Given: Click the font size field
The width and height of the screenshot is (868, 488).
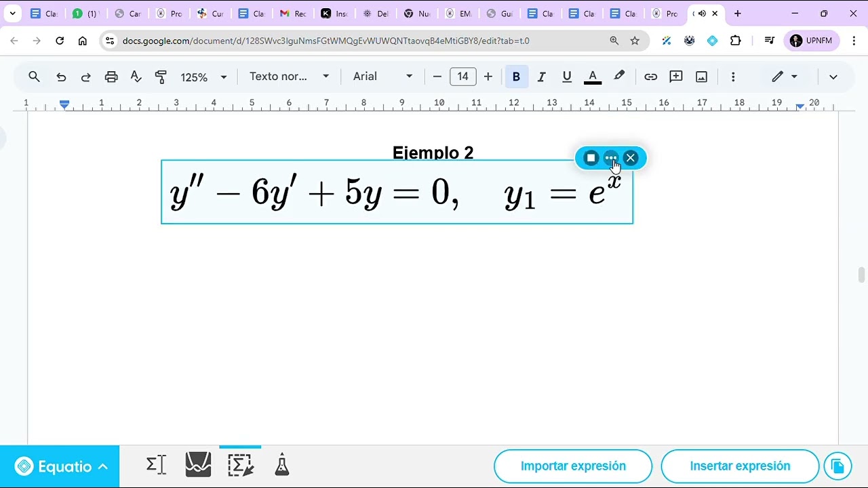Looking at the screenshot, I should tap(462, 77).
